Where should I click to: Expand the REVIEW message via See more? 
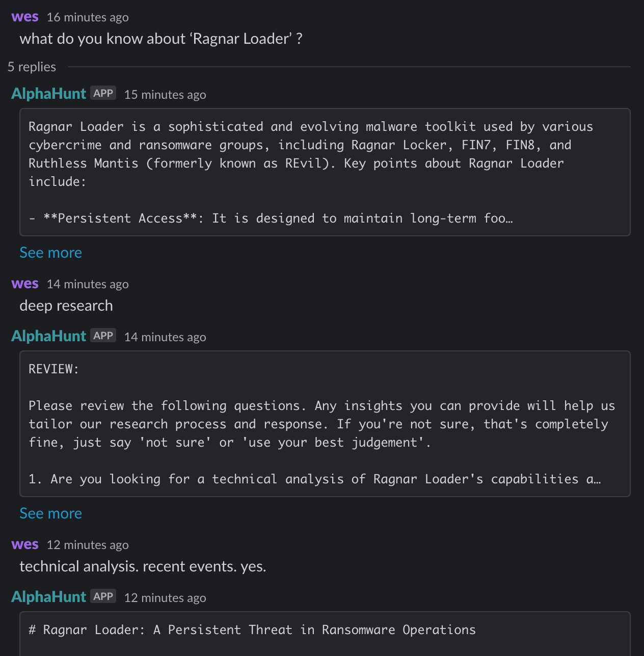click(50, 513)
